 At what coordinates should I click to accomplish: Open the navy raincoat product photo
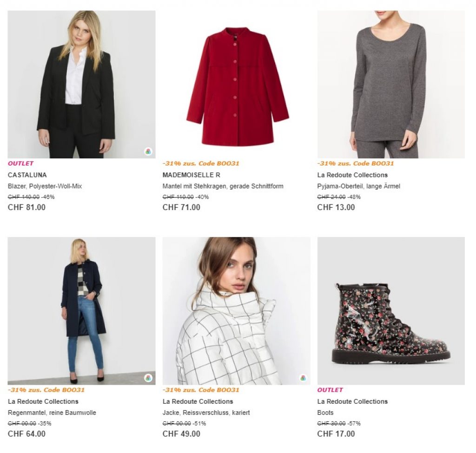(81, 310)
